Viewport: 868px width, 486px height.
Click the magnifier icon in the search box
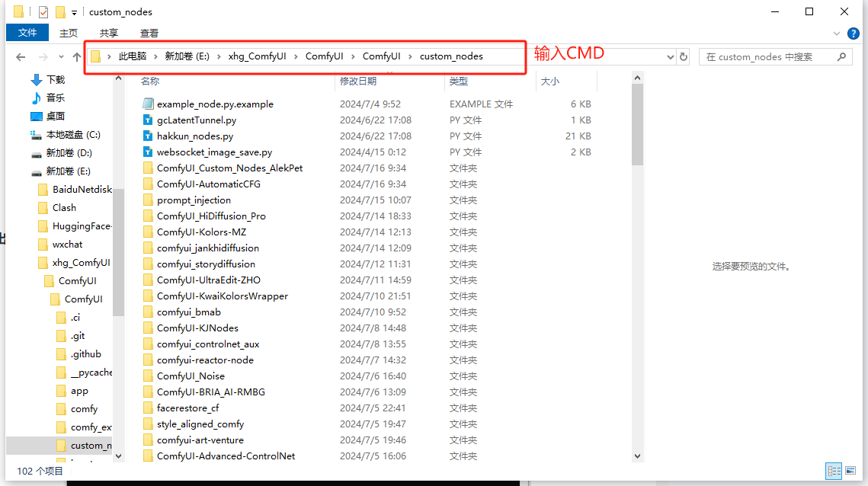point(842,57)
